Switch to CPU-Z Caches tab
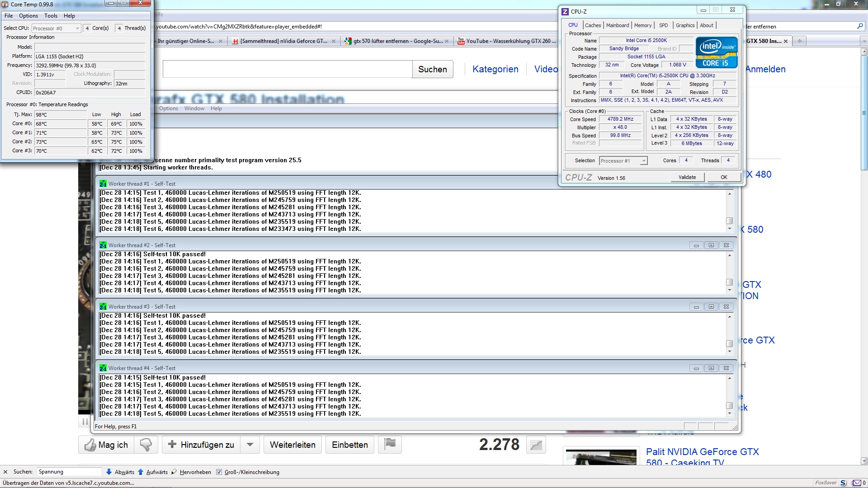Screen dimensions: 868x488 click(x=593, y=25)
